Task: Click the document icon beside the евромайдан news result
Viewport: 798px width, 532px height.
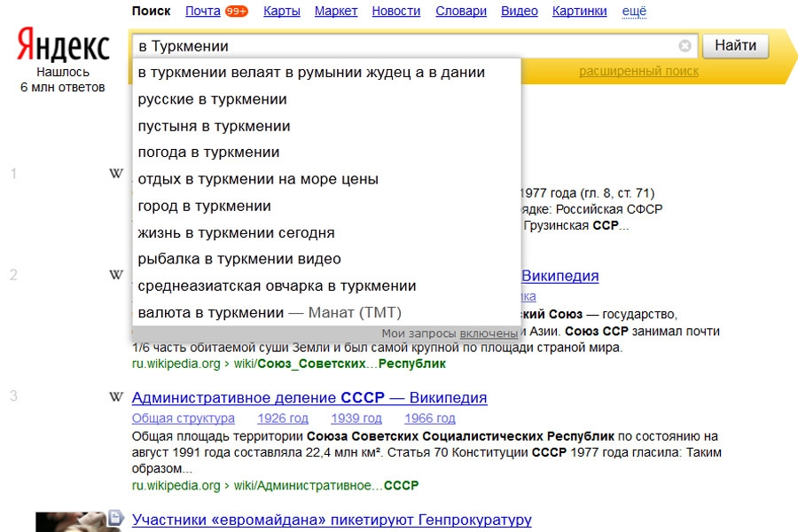Action: [114, 517]
